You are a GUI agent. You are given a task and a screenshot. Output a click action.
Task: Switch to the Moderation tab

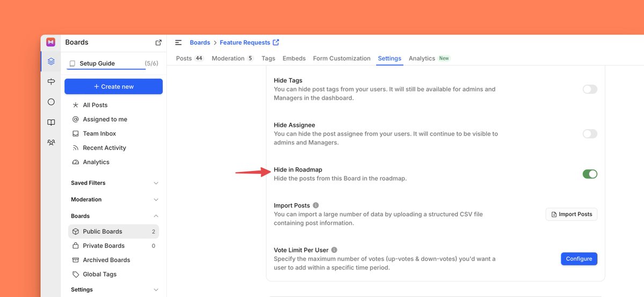[232, 58]
